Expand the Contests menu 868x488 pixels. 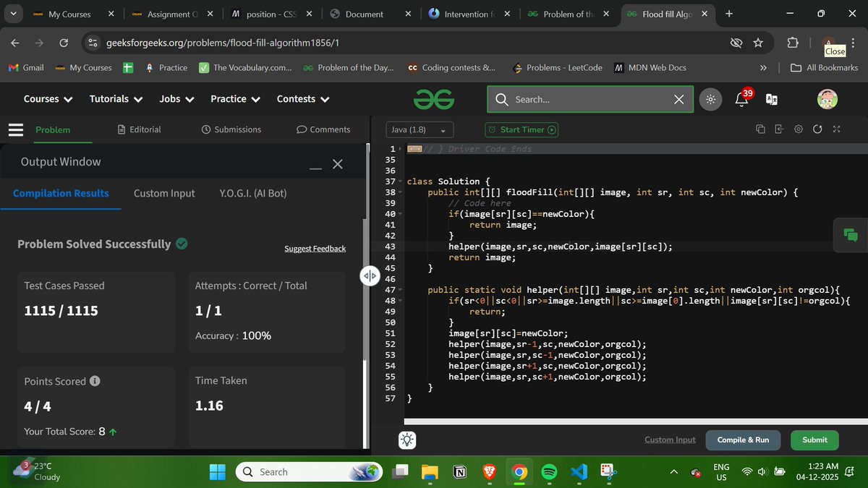[303, 99]
